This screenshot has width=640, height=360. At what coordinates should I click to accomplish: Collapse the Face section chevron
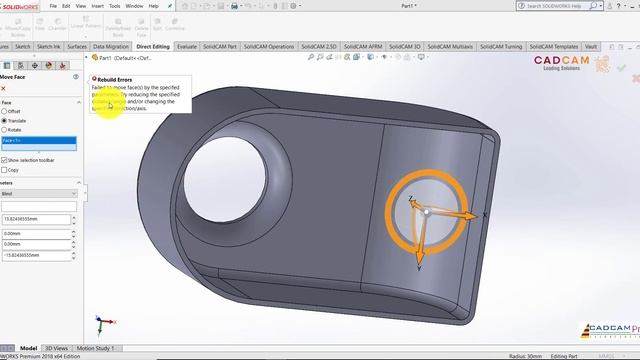78,102
